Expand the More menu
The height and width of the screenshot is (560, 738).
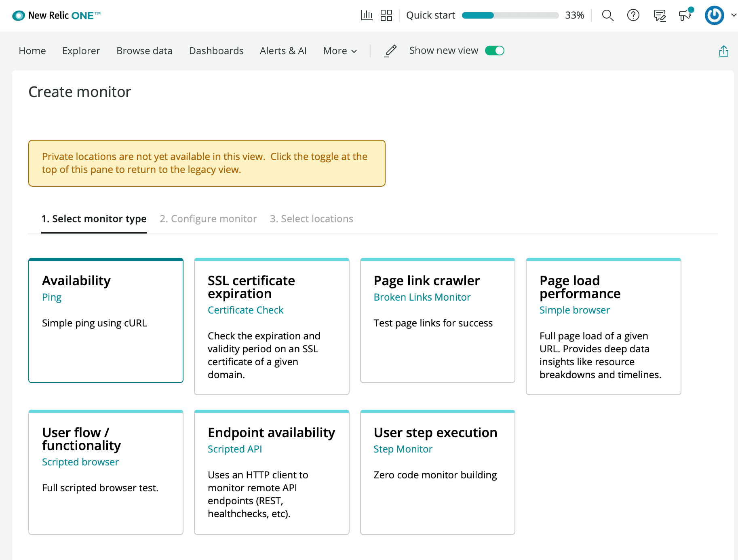click(x=340, y=51)
